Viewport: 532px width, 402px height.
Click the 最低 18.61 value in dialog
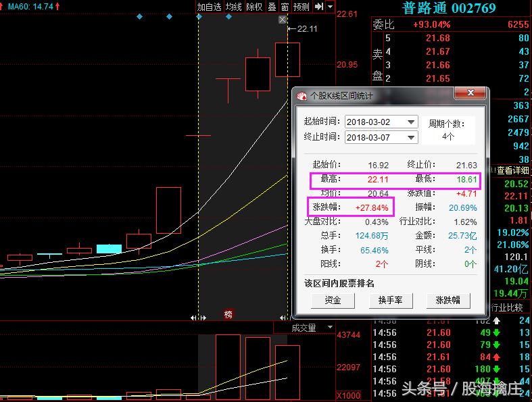[466, 180]
